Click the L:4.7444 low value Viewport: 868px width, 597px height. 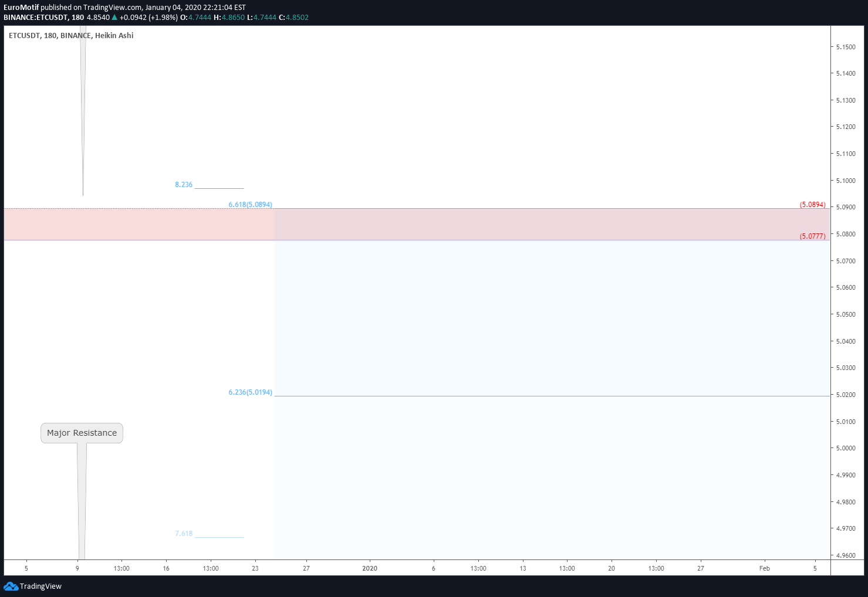262,18
